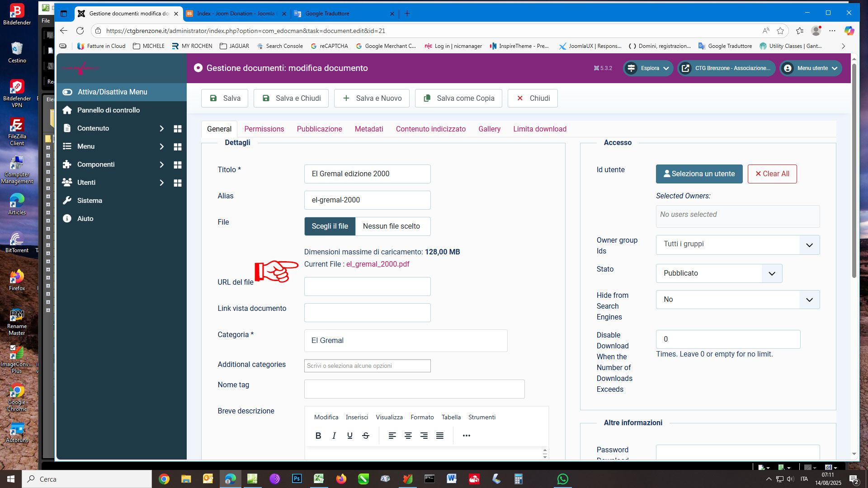Switch to the Metadati tab

click(x=369, y=129)
